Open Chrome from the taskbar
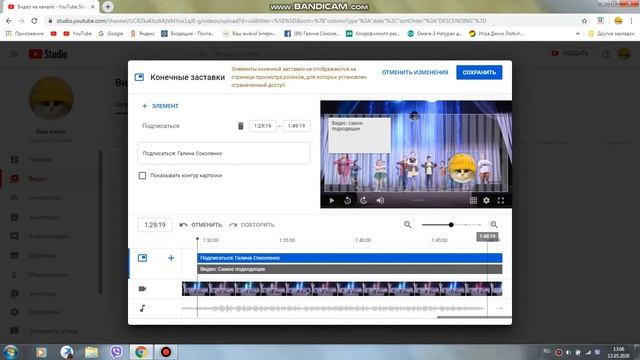 pos(141,352)
